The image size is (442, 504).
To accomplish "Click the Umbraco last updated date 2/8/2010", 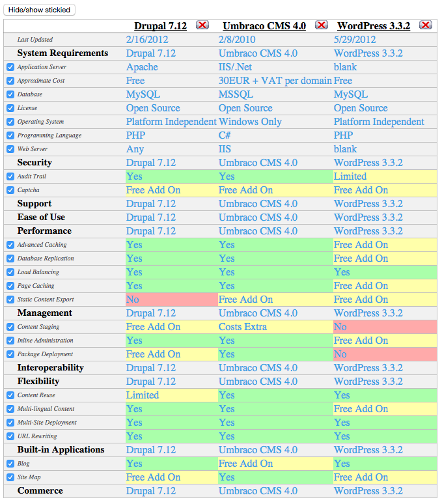I will (237, 40).
